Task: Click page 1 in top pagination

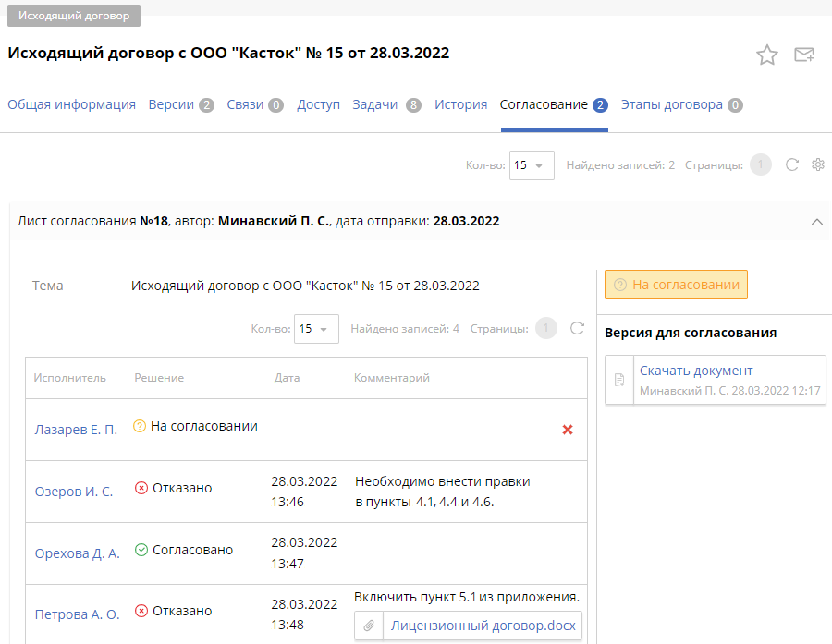Action: point(760,165)
